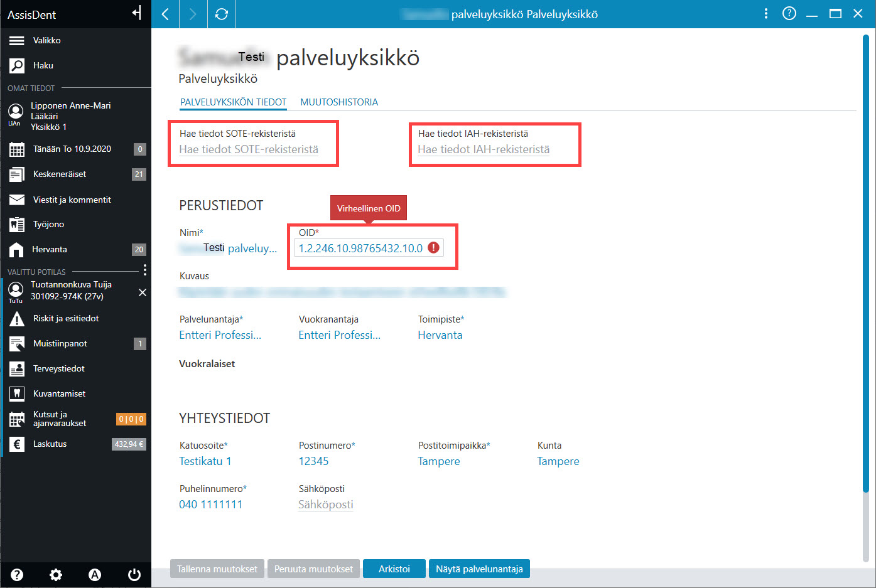Viewport: 876px width, 588px height.
Task: Open the Valikko hamburger menu
Action: coord(17,40)
